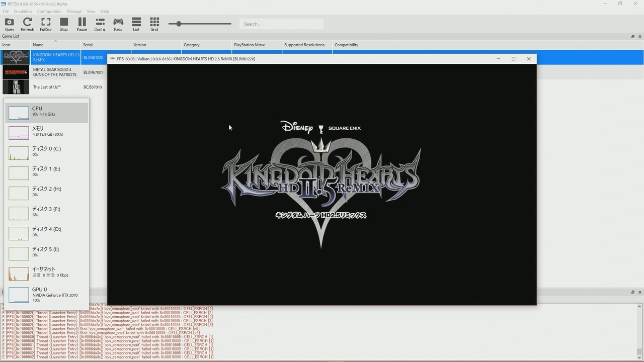The height and width of the screenshot is (362, 644).
Task: Float the Log dock panel
Action: coord(633,292)
